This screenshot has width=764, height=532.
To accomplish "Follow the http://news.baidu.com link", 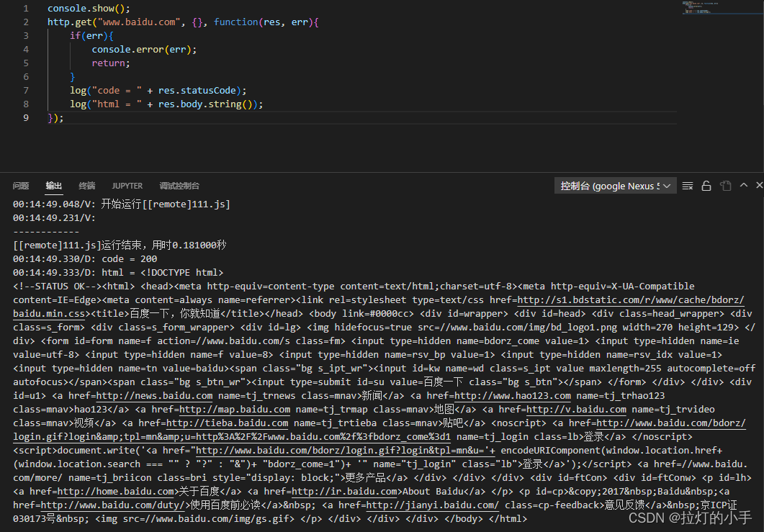I will [x=155, y=396].
